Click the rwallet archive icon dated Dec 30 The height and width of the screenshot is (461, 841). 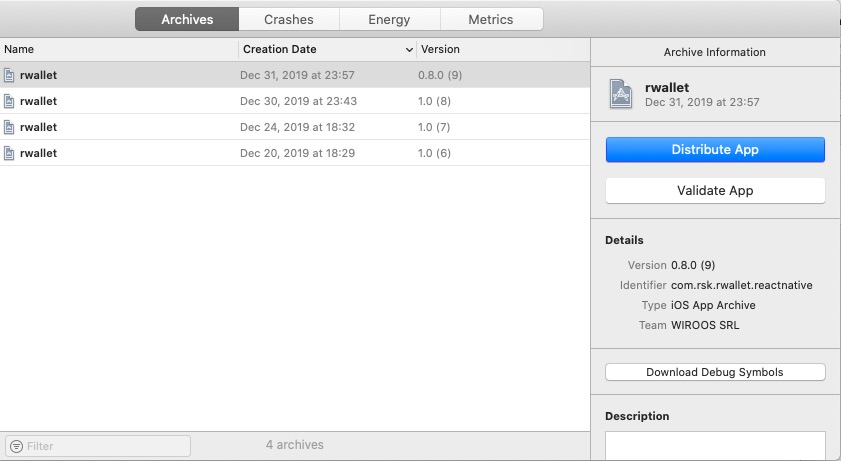9,101
